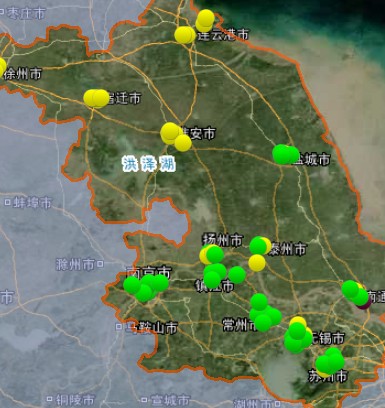The image size is (385, 408).
Task: Click the rightmost green marker under 南京市 label
Action: tap(160, 283)
